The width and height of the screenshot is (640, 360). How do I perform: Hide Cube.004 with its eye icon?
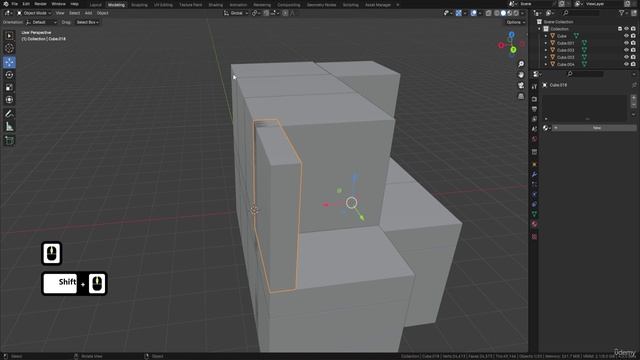tap(626, 64)
